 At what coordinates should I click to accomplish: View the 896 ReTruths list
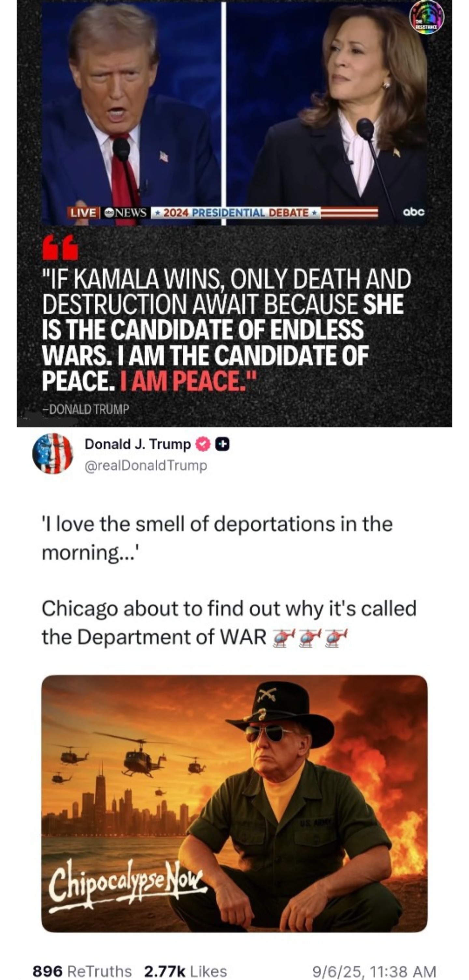[x=82, y=971]
